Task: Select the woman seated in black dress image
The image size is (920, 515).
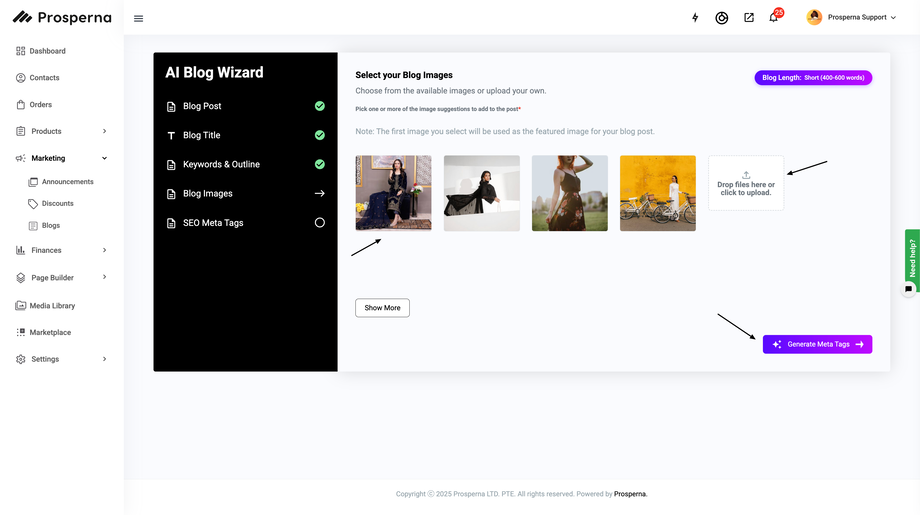Action: click(393, 193)
